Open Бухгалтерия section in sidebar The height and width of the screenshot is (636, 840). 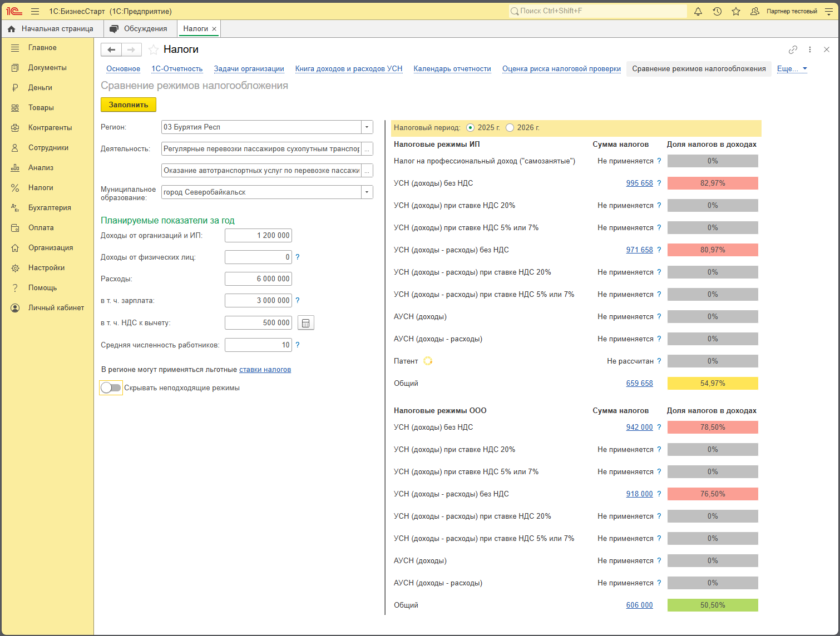click(50, 208)
